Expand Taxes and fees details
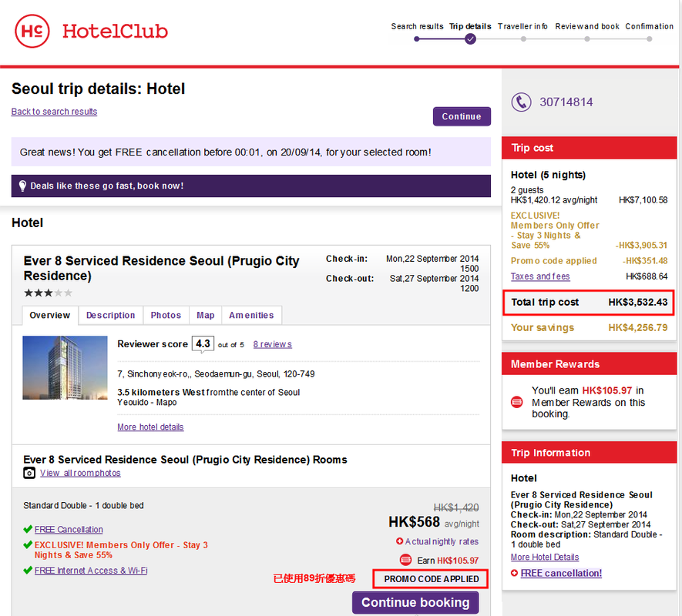 (540, 276)
